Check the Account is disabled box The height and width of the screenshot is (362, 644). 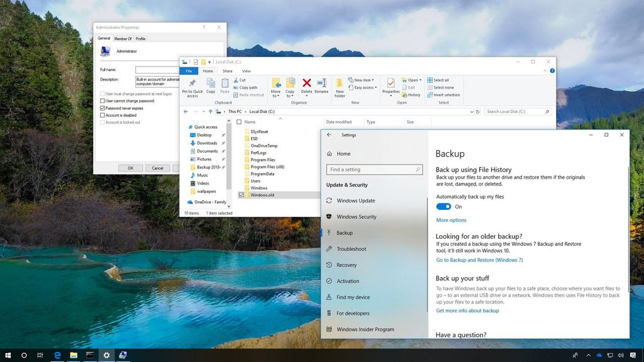(103, 114)
